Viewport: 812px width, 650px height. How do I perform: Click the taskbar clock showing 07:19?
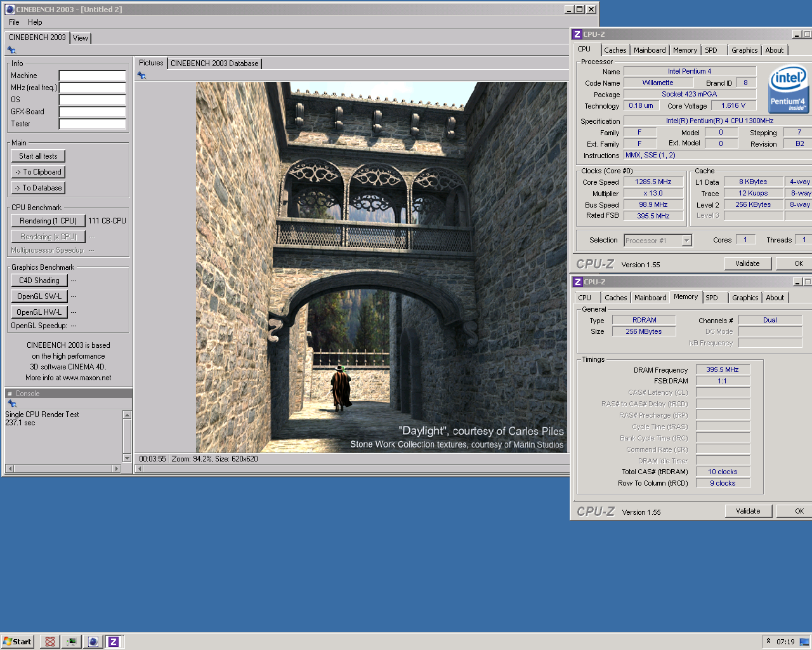(785, 642)
